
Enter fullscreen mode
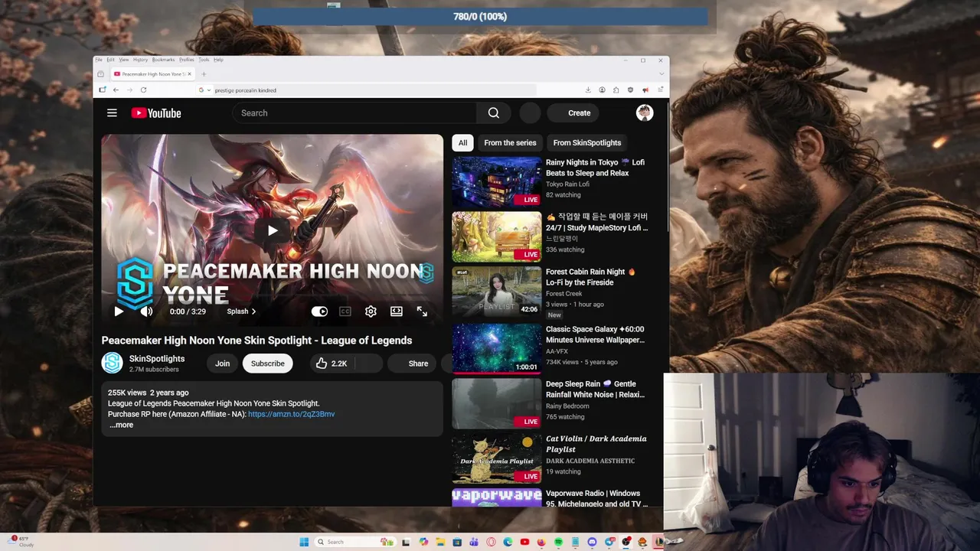pyautogui.click(x=422, y=311)
